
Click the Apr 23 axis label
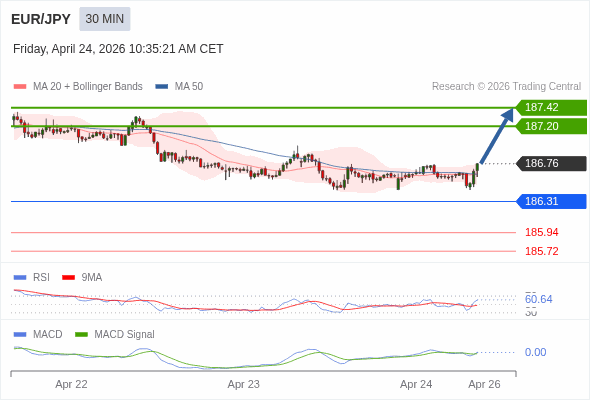click(x=243, y=384)
